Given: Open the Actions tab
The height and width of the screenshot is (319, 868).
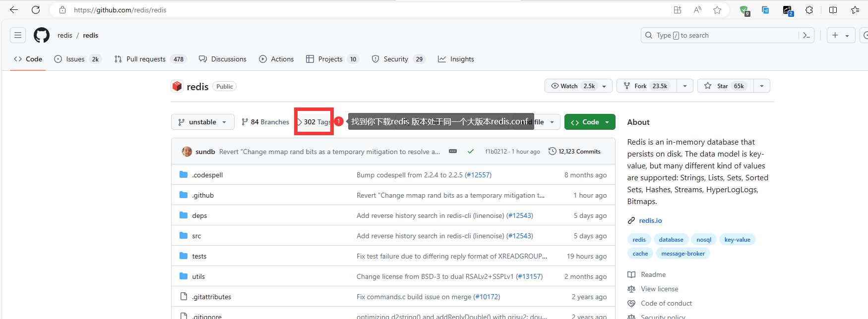Looking at the screenshot, I should point(276,59).
